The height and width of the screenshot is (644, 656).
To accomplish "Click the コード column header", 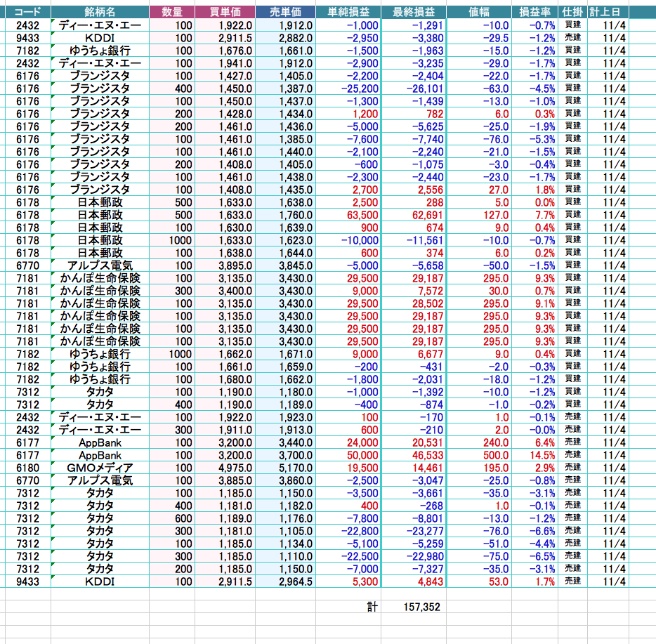I will click(x=27, y=12).
